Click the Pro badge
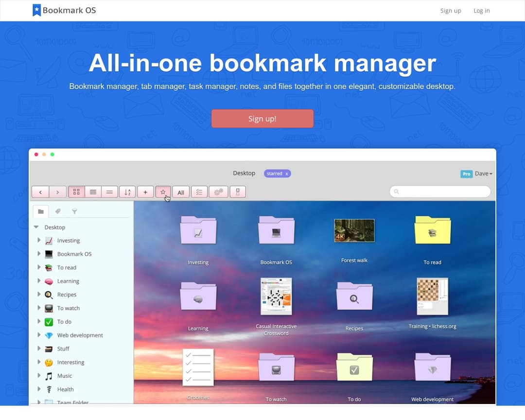 tap(466, 174)
